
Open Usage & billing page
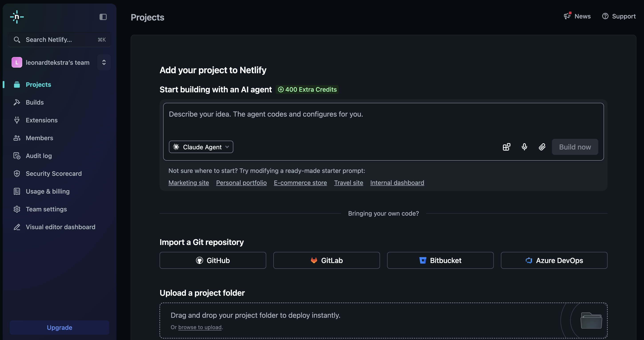[x=48, y=191]
